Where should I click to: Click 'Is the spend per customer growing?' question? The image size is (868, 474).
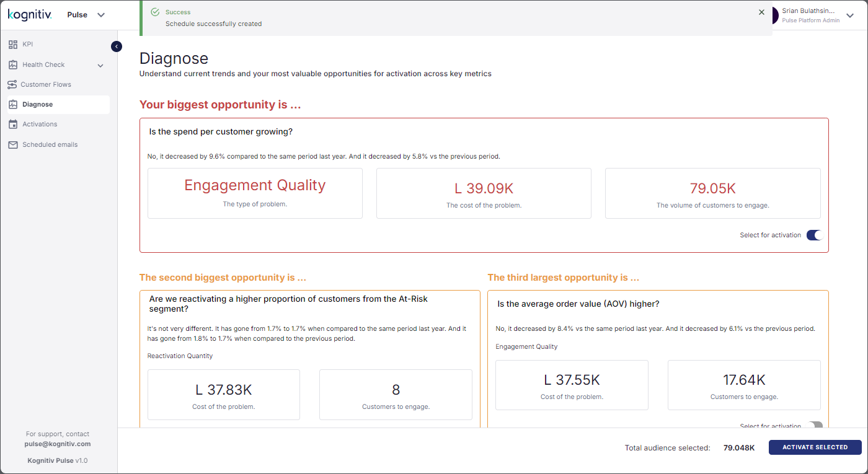tap(221, 131)
